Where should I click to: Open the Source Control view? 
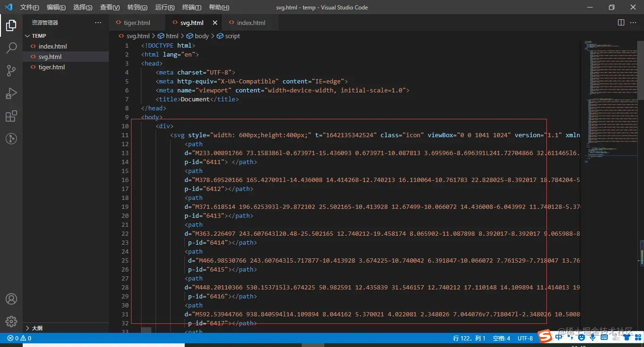(x=11, y=71)
